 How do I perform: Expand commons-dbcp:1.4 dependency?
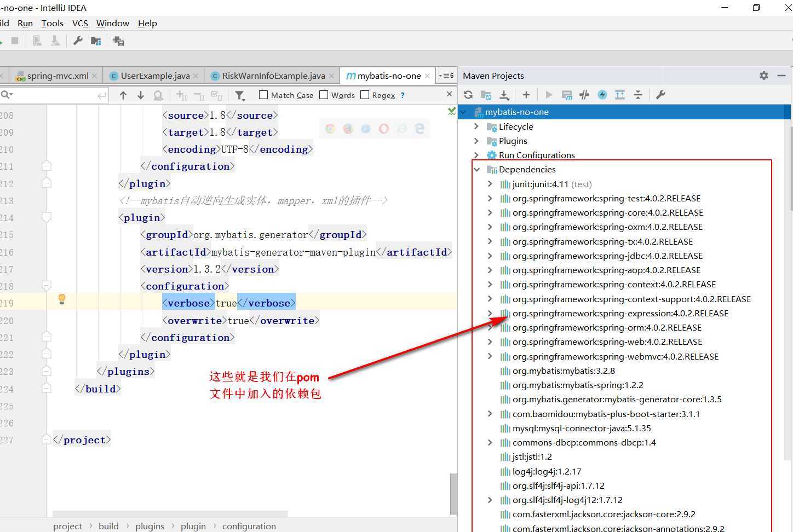tap(490, 442)
